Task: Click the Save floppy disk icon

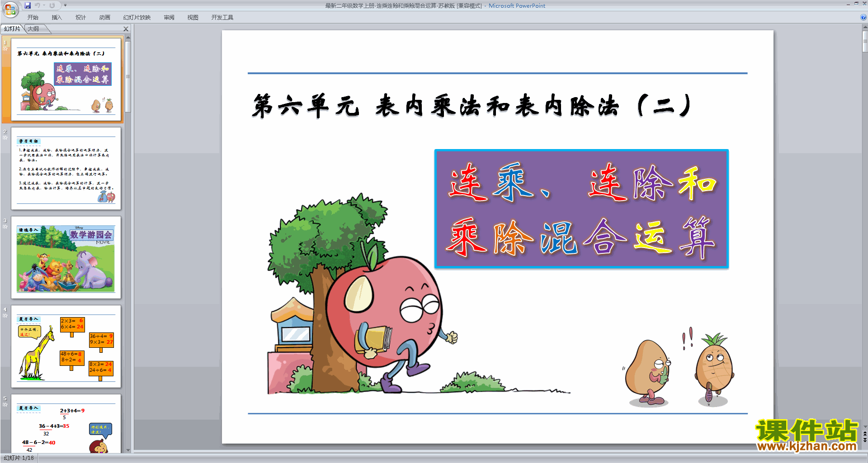Action: click(28, 5)
